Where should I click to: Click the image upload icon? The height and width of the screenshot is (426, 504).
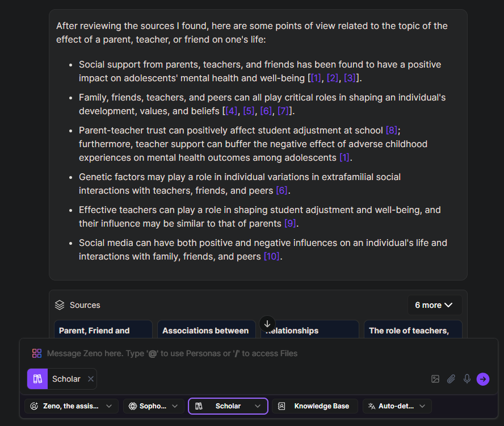pyautogui.click(x=435, y=379)
